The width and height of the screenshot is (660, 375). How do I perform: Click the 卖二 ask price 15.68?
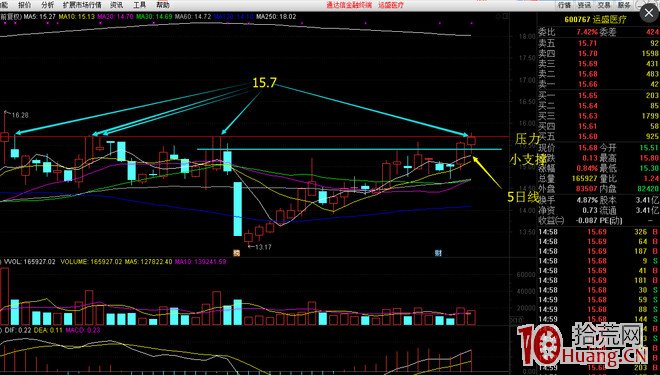coord(588,74)
